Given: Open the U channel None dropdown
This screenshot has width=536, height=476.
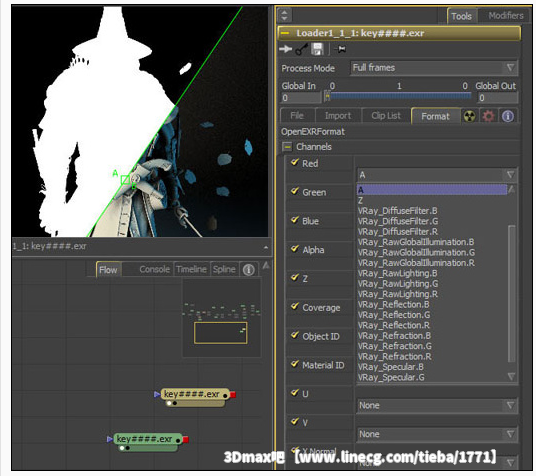Looking at the screenshot, I should click(437, 406).
